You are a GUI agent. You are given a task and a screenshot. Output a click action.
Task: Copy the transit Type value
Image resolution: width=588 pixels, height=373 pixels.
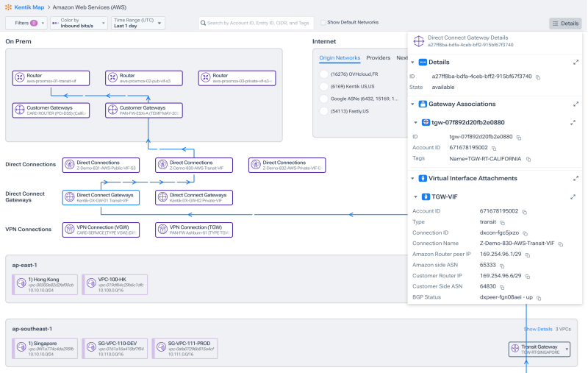pos(502,223)
